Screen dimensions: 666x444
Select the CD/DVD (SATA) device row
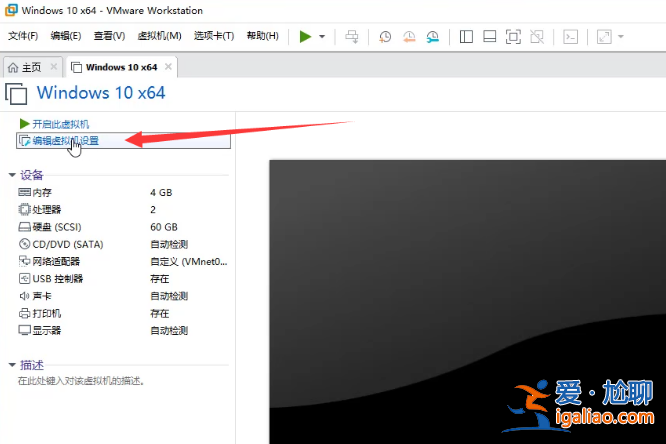pyautogui.click(x=123, y=244)
